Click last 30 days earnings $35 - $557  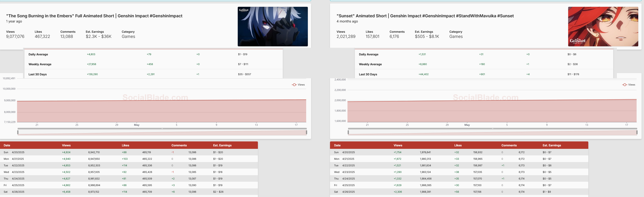pos(245,74)
